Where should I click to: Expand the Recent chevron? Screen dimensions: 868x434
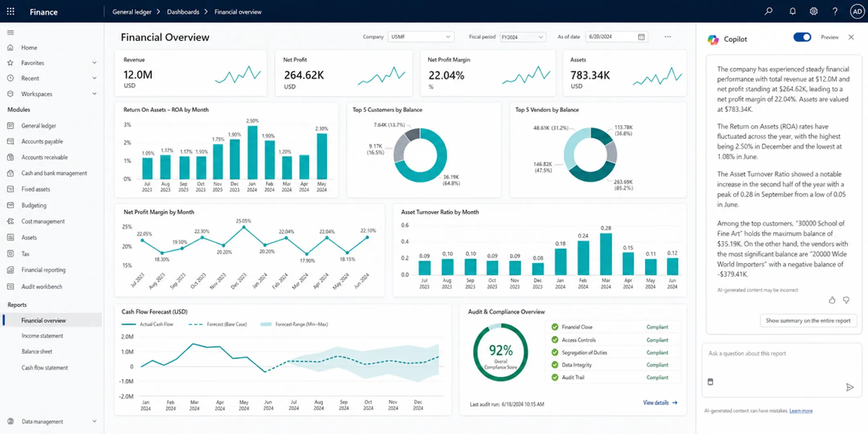point(94,78)
